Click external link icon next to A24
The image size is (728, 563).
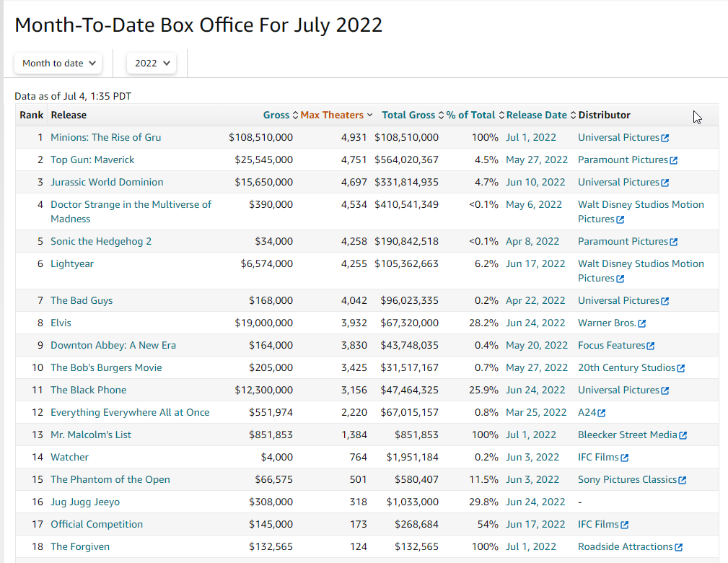(602, 413)
